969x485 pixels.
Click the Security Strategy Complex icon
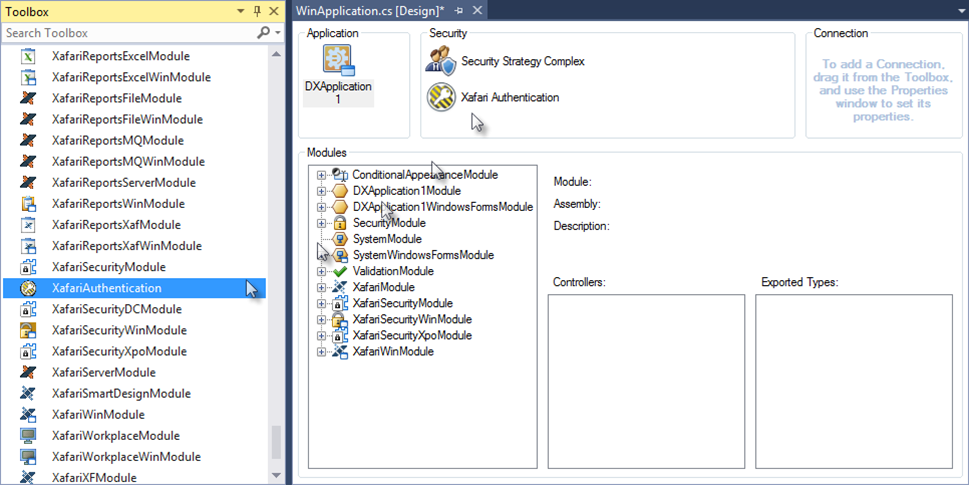441,61
